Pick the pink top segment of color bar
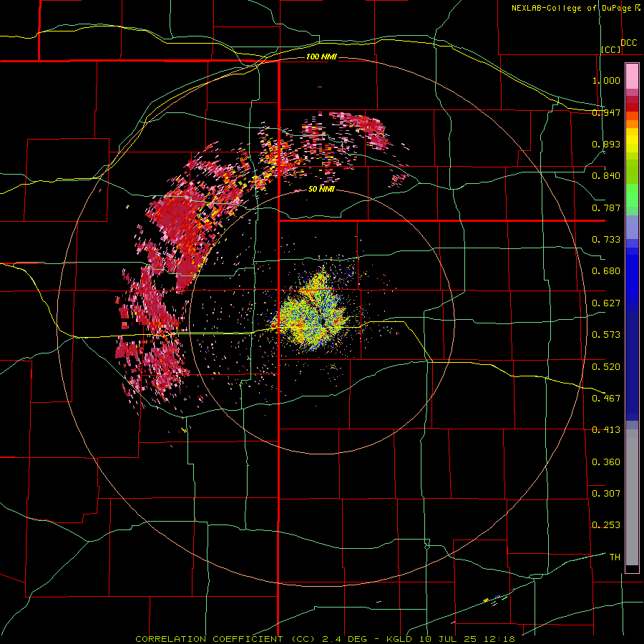 tap(632, 76)
